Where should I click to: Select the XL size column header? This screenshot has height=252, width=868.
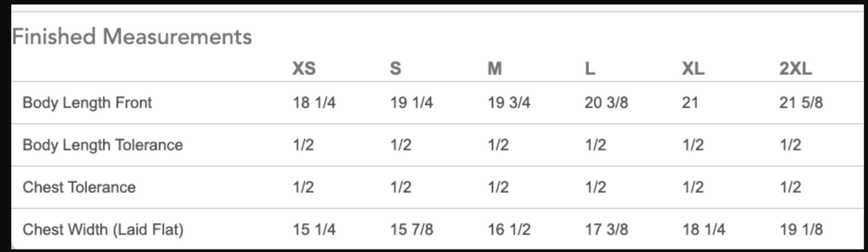693,69
